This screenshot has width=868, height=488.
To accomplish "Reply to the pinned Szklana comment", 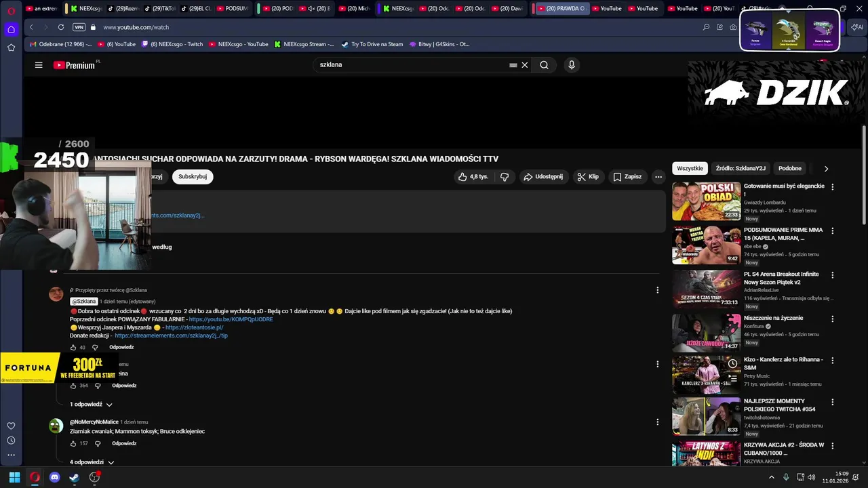I will [121, 347].
